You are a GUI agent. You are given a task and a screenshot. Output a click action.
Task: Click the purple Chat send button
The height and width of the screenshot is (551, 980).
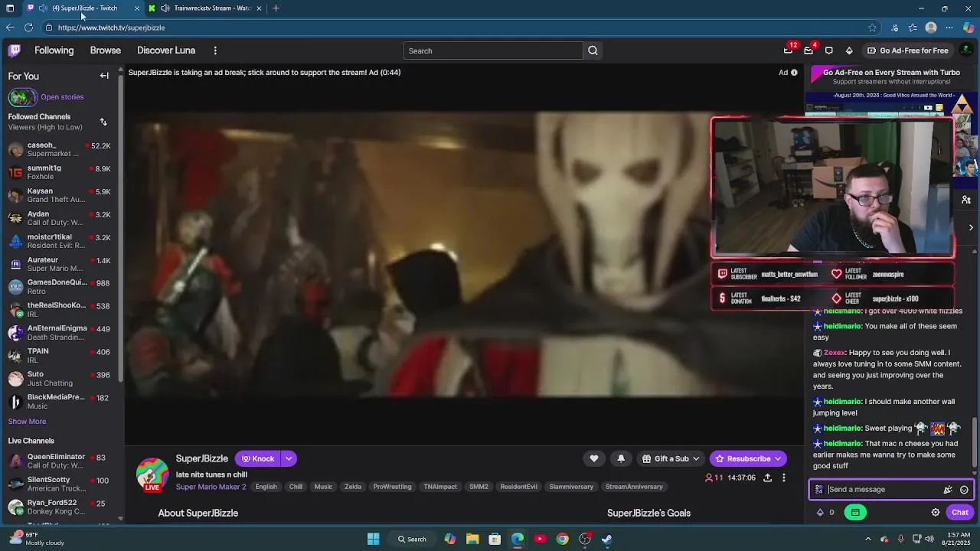(x=960, y=513)
